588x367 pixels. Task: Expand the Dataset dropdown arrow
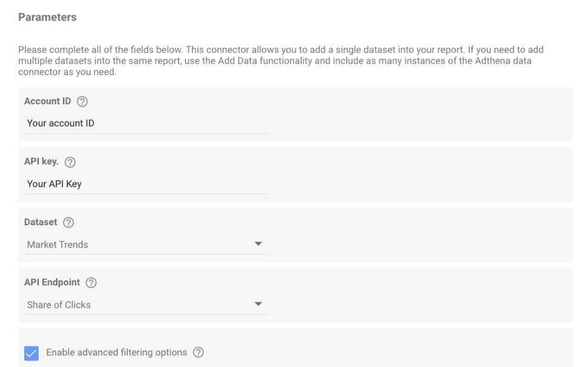pos(258,244)
